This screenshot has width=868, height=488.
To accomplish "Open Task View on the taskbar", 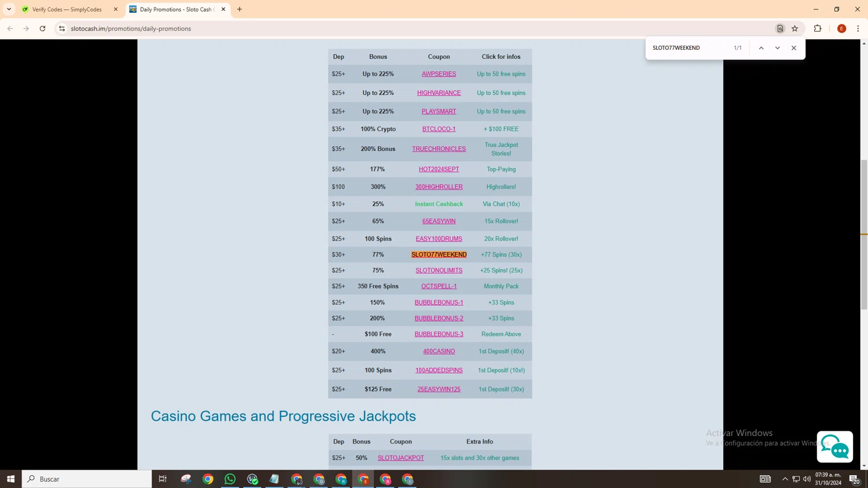I will click(x=163, y=479).
